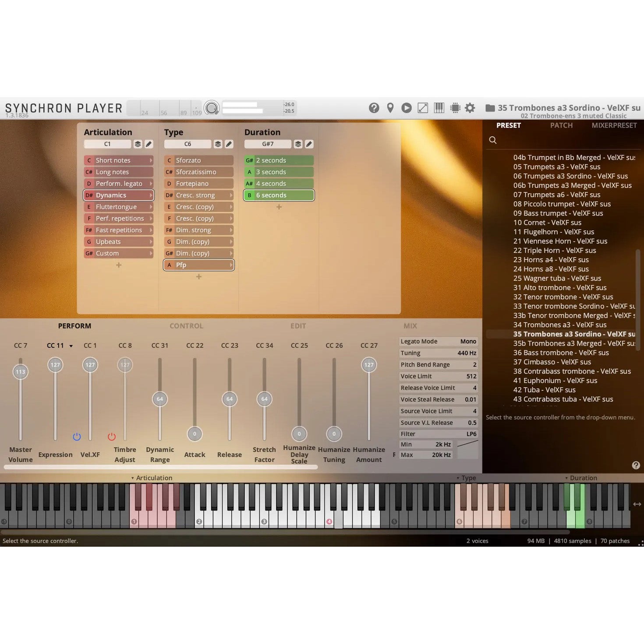Toggle the piano keyboard view icon
Screen dimensions: 644x644
click(x=439, y=108)
